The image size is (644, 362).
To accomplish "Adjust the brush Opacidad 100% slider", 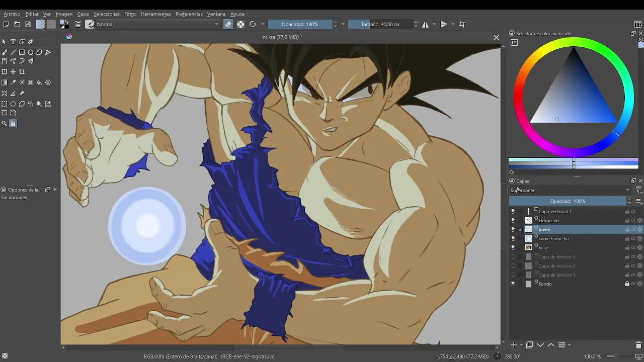I will pyautogui.click(x=300, y=24).
